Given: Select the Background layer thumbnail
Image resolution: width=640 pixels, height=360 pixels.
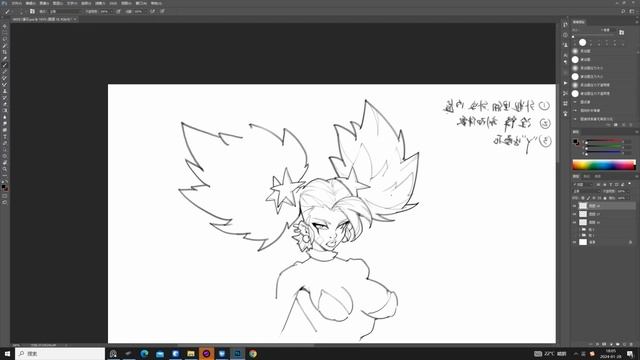Looking at the screenshot, I should pyautogui.click(x=583, y=242).
